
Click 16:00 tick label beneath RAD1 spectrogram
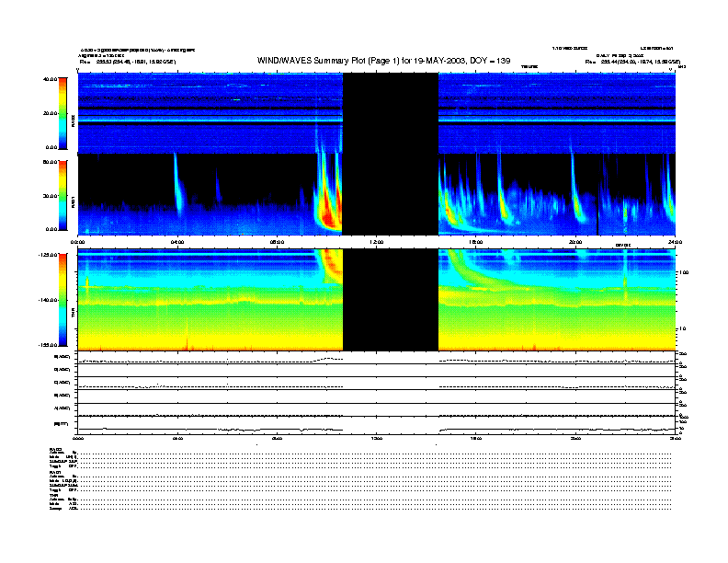pos(476,242)
